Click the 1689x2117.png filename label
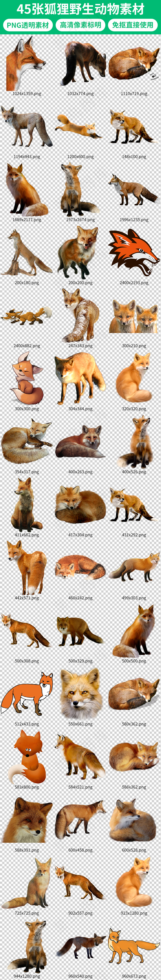Image resolution: width=161 pixels, height=980 pixels. pyautogui.click(x=27, y=219)
